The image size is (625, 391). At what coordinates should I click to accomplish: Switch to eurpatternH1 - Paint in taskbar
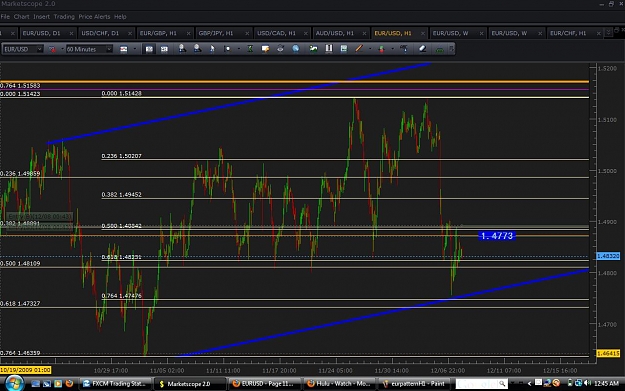(415, 383)
